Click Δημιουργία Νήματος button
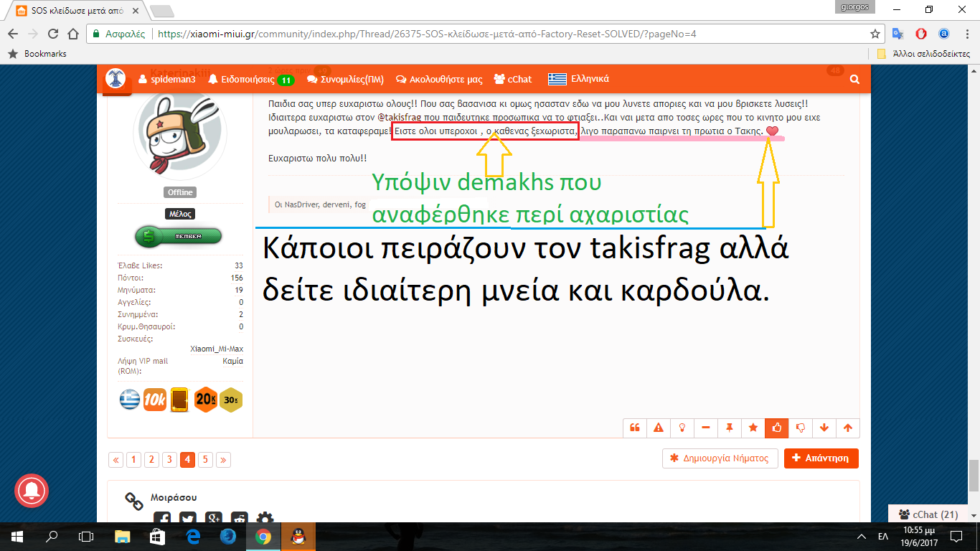Viewport: 980px width, 551px height. coord(720,458)
